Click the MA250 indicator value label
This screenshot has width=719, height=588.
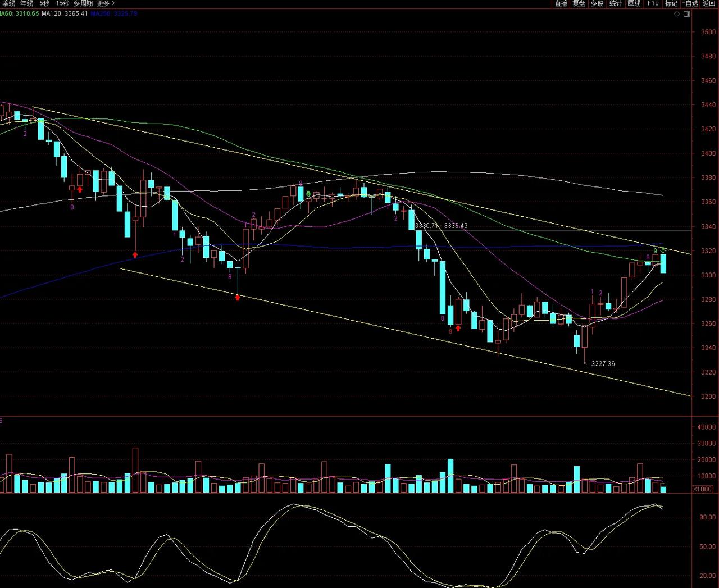pos(114,13)
